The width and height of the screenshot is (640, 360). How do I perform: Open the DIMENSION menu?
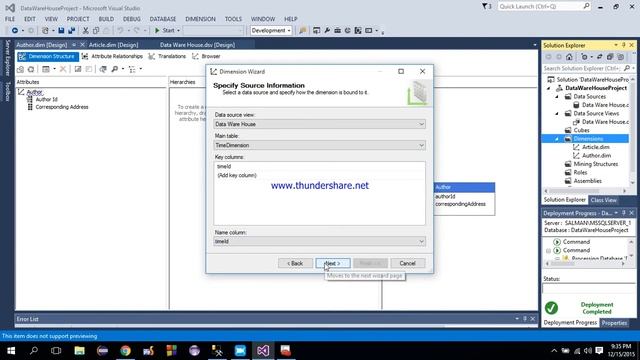coord(200,19)
